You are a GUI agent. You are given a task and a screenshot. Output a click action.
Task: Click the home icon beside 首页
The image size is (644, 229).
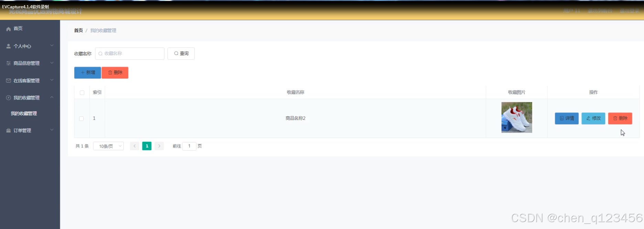pyautogui.click(x=9, y=29)
